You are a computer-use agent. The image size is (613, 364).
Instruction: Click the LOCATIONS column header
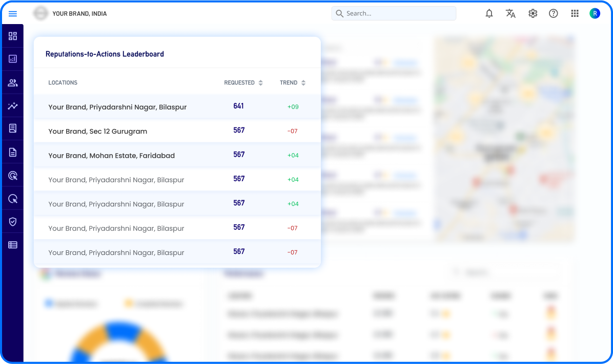click(x=63, y=83)
